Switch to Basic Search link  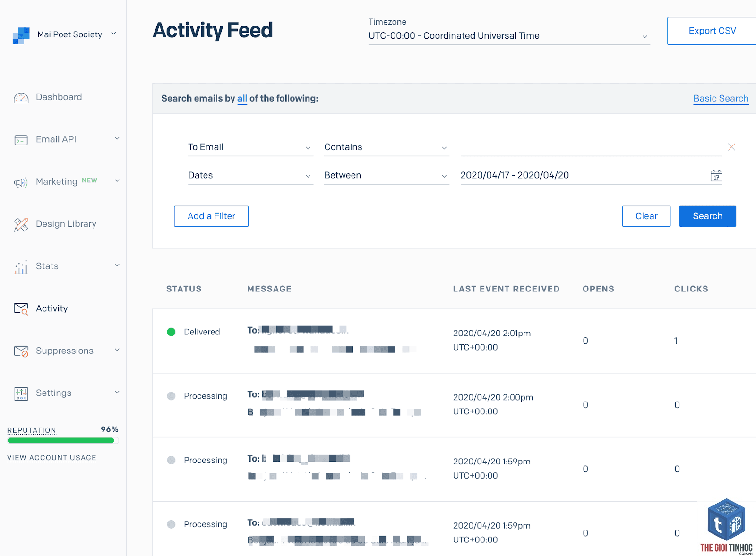pos(721,98)
